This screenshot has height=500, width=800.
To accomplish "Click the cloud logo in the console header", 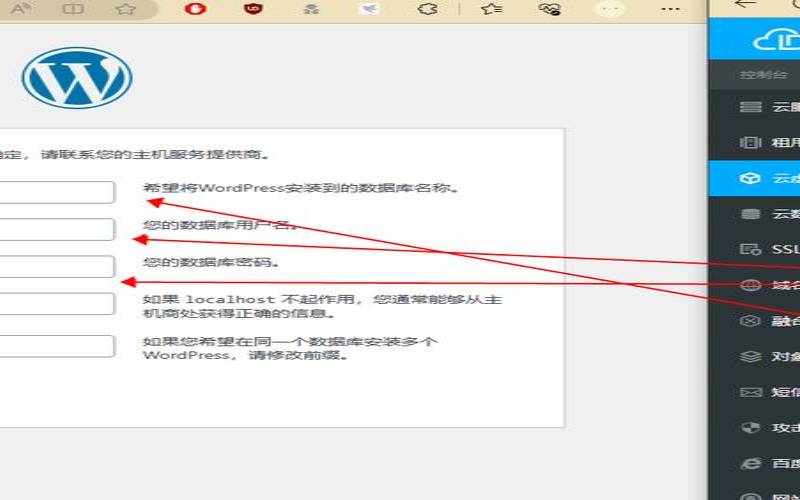I will pyautogui.click(x=776, y=40).
